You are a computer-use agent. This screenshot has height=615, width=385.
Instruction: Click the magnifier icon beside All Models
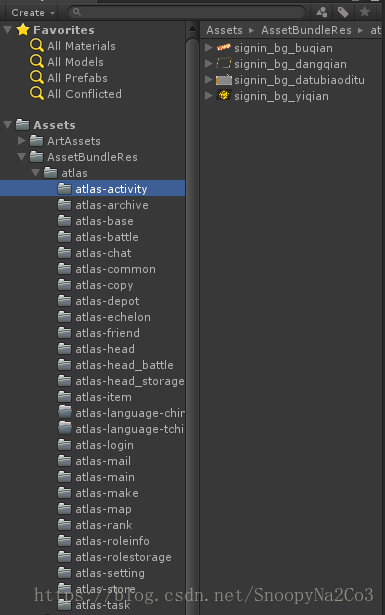click(37, 62)
